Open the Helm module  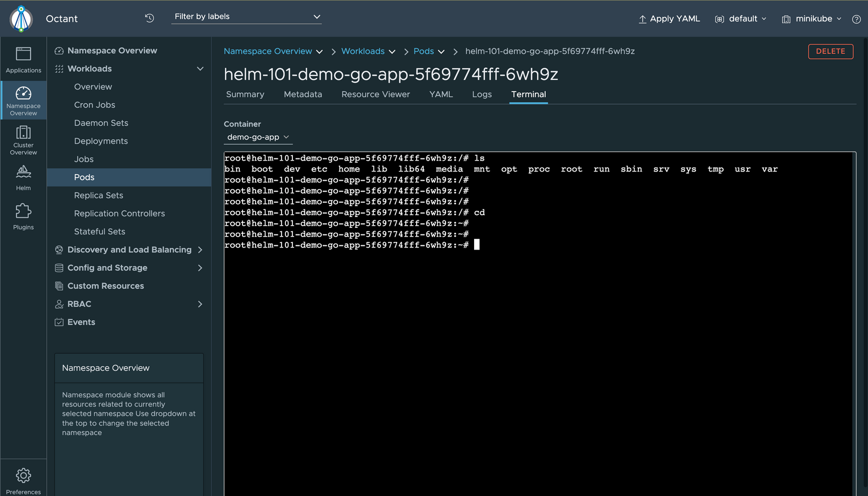(x=23, y=177)
